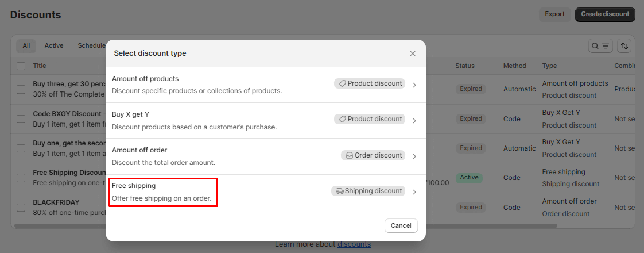The image size is (644, 253).
Task: Click the Export button
Action: coord(554,14)
